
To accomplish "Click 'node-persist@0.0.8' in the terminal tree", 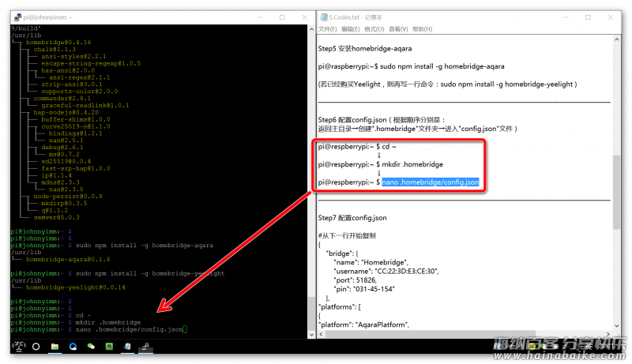I will tap(68, 197).
